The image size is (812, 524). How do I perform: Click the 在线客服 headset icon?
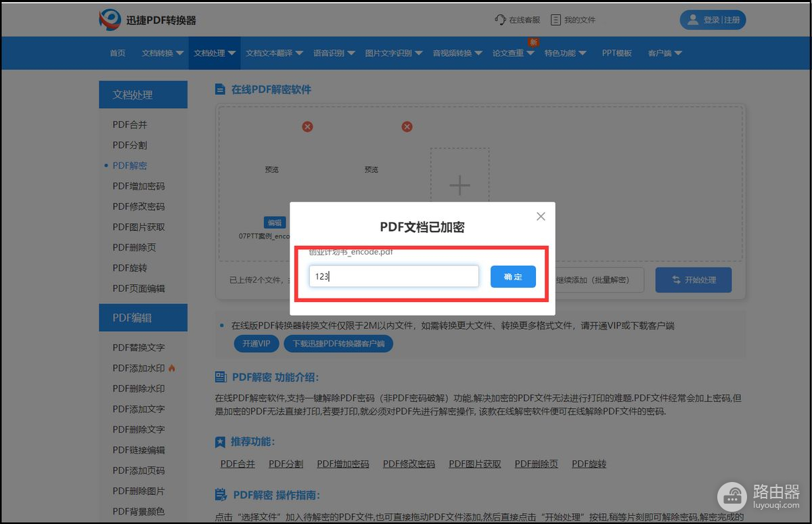pyautogui.click(x=500, y=20)
